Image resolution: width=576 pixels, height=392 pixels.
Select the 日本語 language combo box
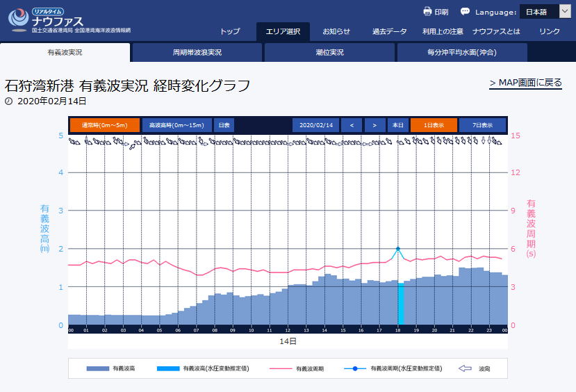point(538,12)
